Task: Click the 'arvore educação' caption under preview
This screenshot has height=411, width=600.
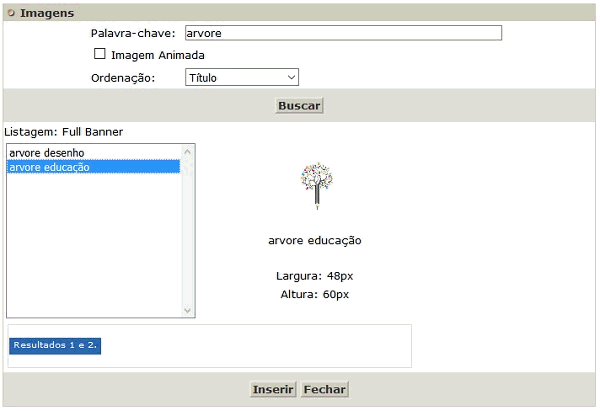Action: coord(315,240)
